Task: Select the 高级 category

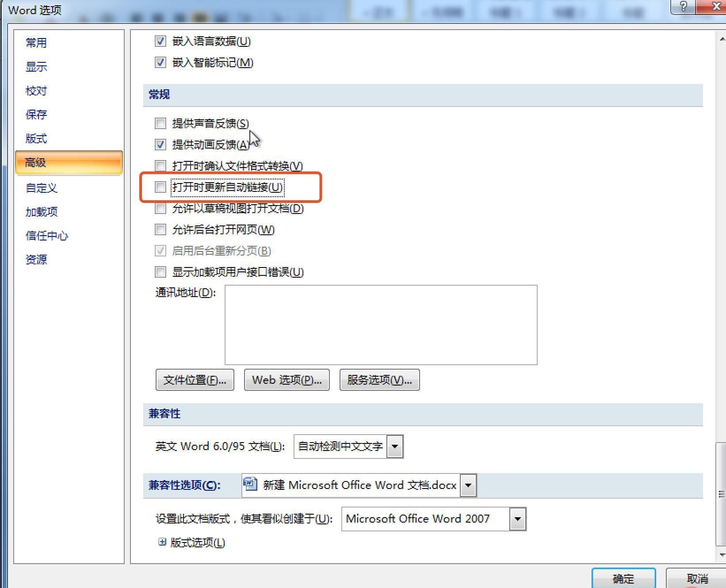Action: pyautogui.click(x=69, y=162)
